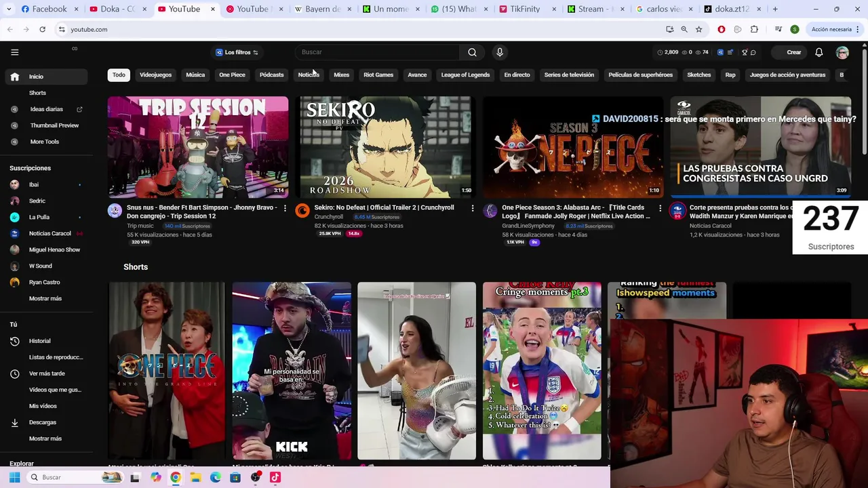Open OBS Studio from taskbar
The image size is (868, 488).
[255, 477]
